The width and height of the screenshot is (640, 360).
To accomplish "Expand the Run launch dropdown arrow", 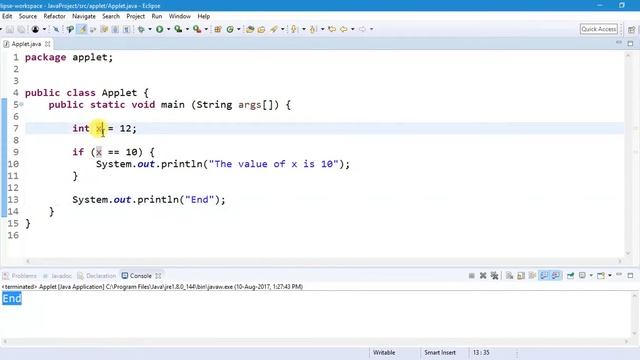I will [169, 29].
